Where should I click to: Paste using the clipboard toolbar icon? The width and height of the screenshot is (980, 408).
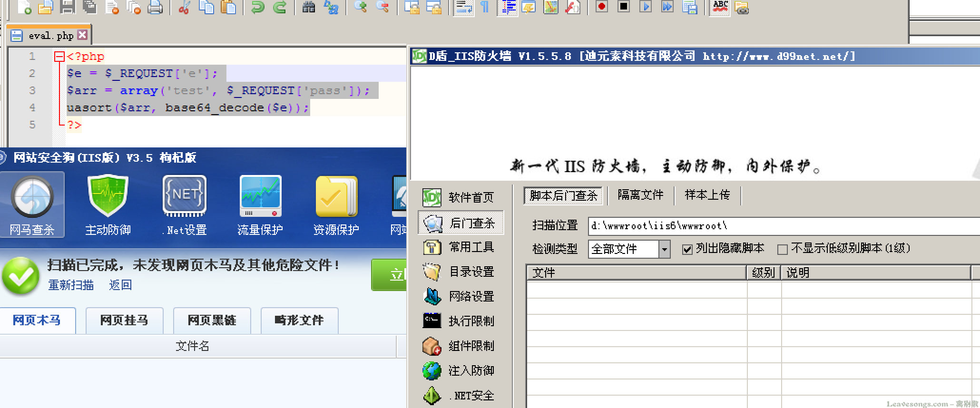click(x=228, y=7)
